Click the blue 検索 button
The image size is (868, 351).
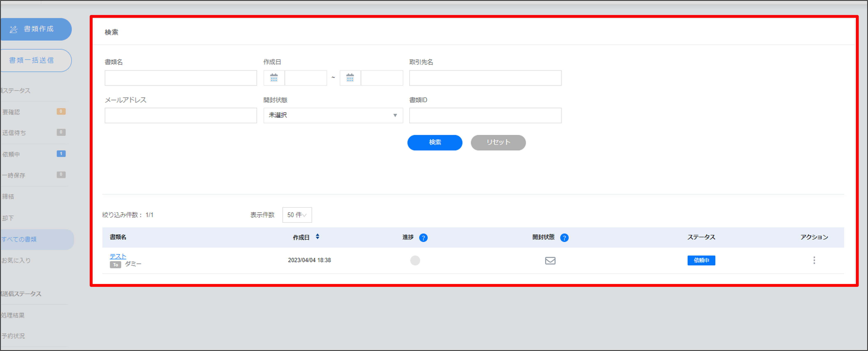[x=434, y=142]
